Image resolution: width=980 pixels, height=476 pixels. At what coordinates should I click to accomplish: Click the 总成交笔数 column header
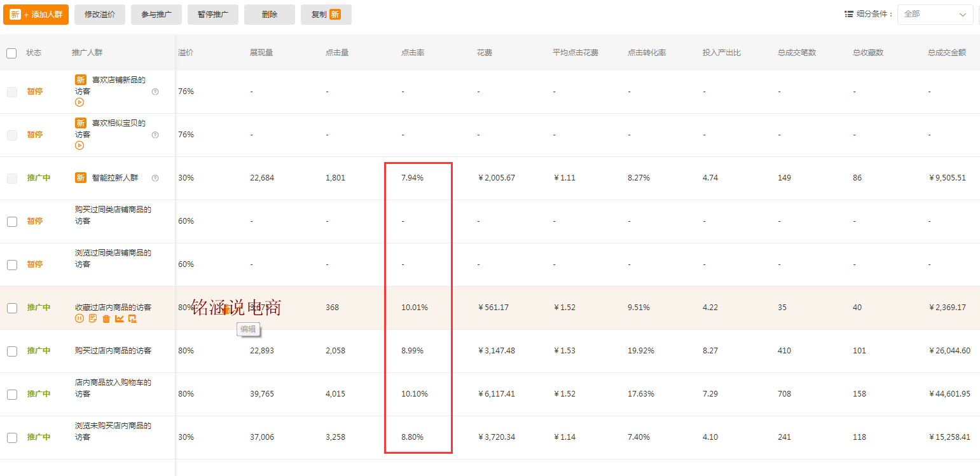pos(797,53)
